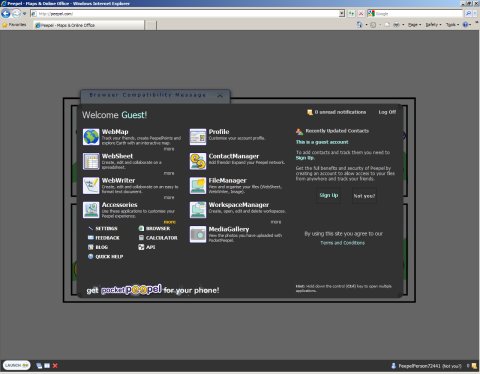Open the ContactManager icon
Screen dimensions: 480x374
point(198,161)
